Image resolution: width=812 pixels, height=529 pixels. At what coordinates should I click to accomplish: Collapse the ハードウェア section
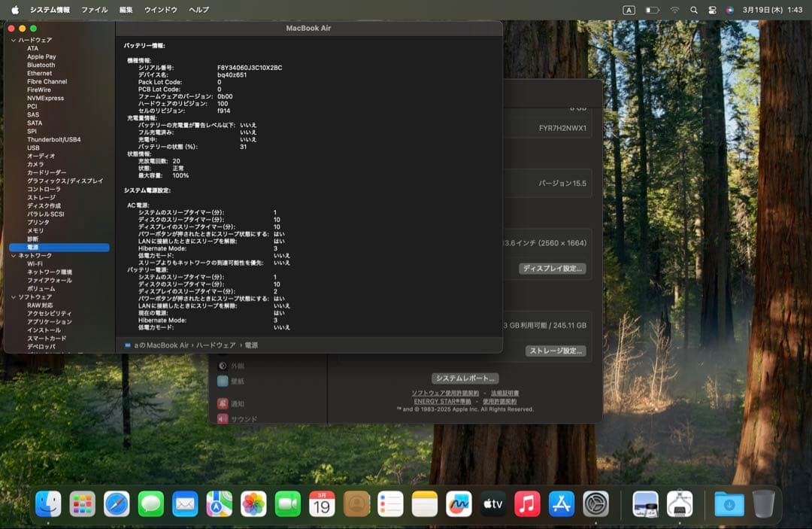pyautogui.click(x=14, y=40)
